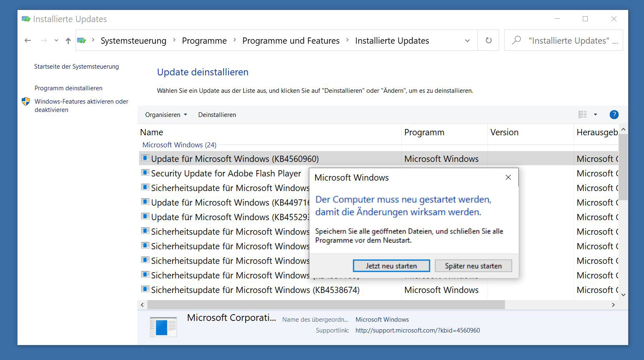Click Microsoft Corporati... in details pane

tap(231, 318)
